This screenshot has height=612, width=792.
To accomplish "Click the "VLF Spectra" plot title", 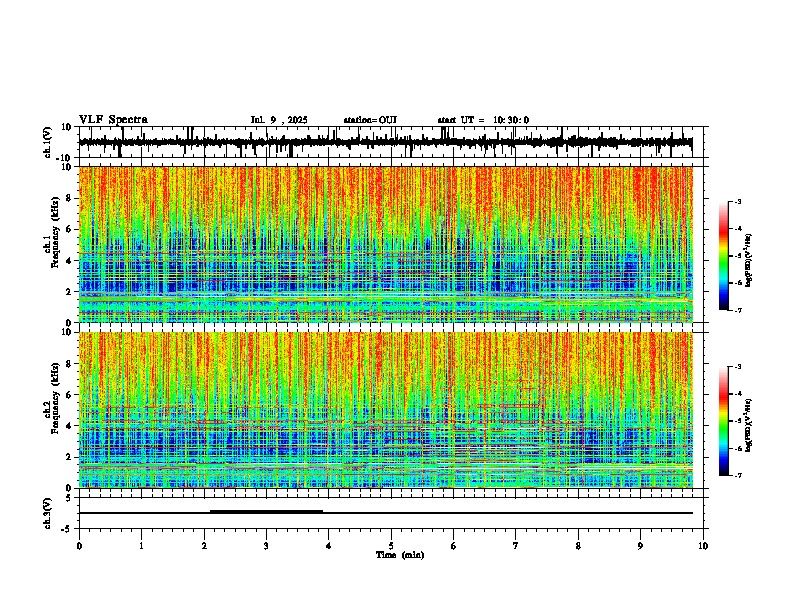I will pyautogui.click(x=113, y=120).
